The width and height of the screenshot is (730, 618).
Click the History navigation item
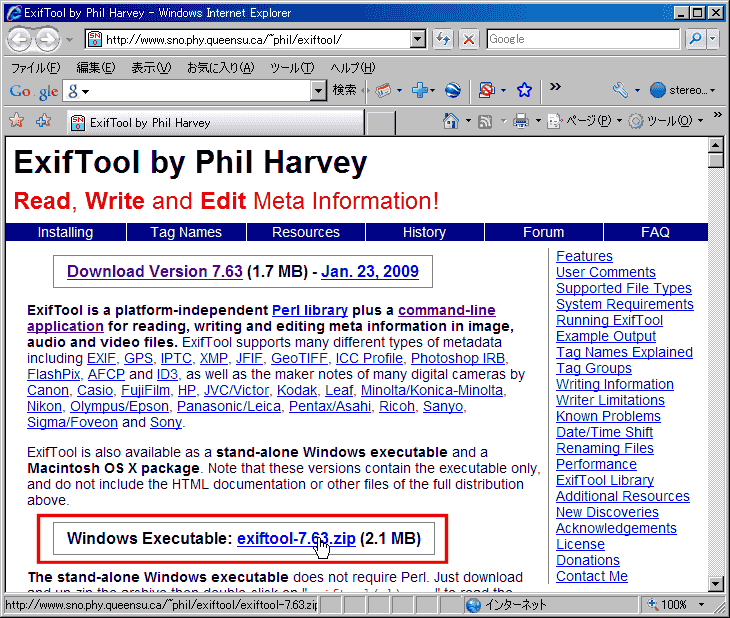(x=425, y=232)
